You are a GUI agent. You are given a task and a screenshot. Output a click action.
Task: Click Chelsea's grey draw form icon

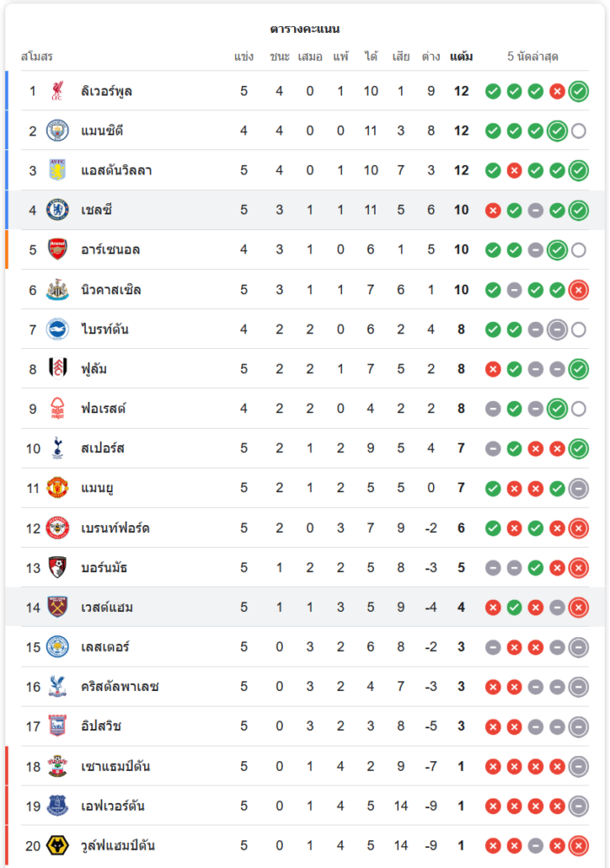click(535, 210)
